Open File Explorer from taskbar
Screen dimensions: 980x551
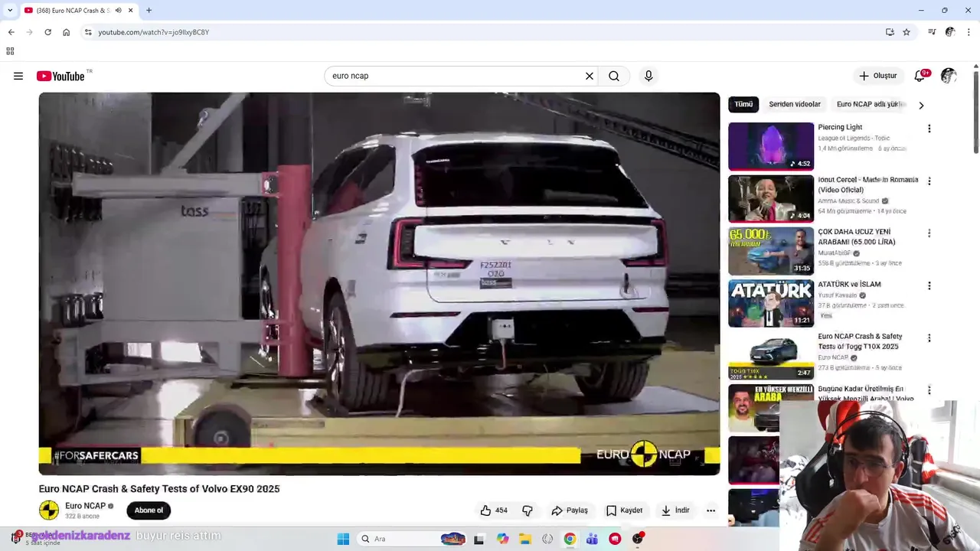525,539
